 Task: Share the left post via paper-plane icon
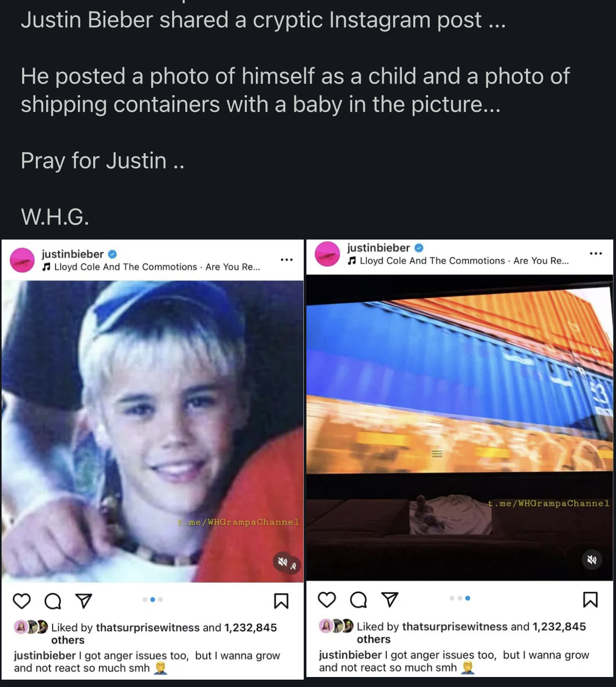tap(84, 601)
